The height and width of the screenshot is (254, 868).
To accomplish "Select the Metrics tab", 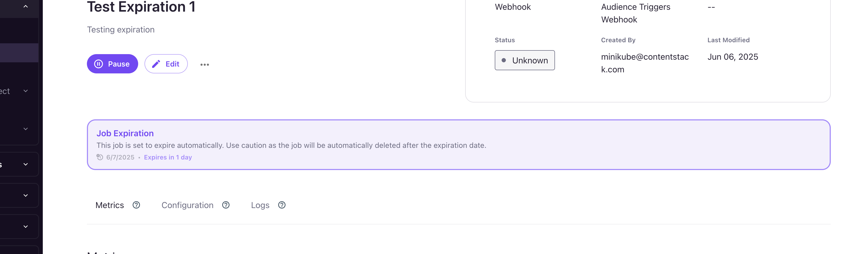I will point(110,205).
